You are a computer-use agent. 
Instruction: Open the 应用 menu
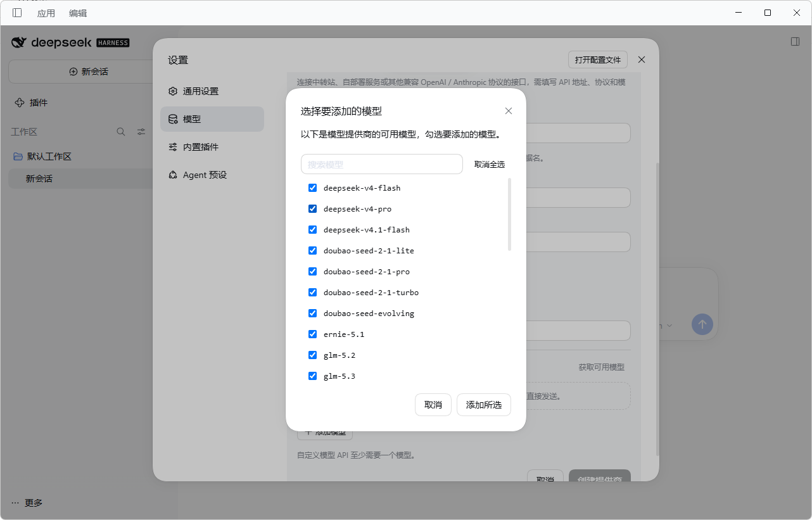point(46,13)
